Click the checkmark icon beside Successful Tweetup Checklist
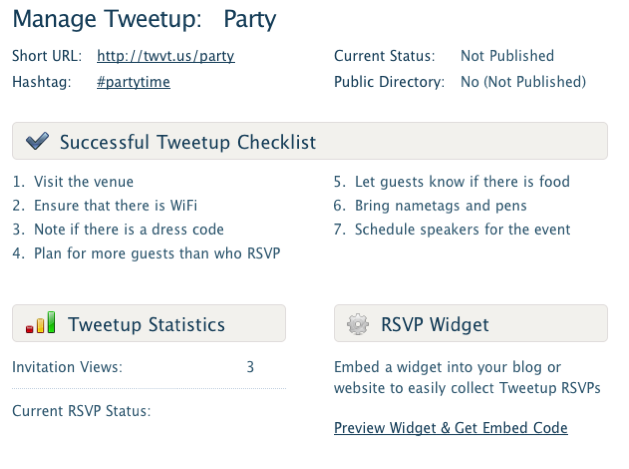Image resolution: width=629 pixels, height=469 pixels. point(36,142)
